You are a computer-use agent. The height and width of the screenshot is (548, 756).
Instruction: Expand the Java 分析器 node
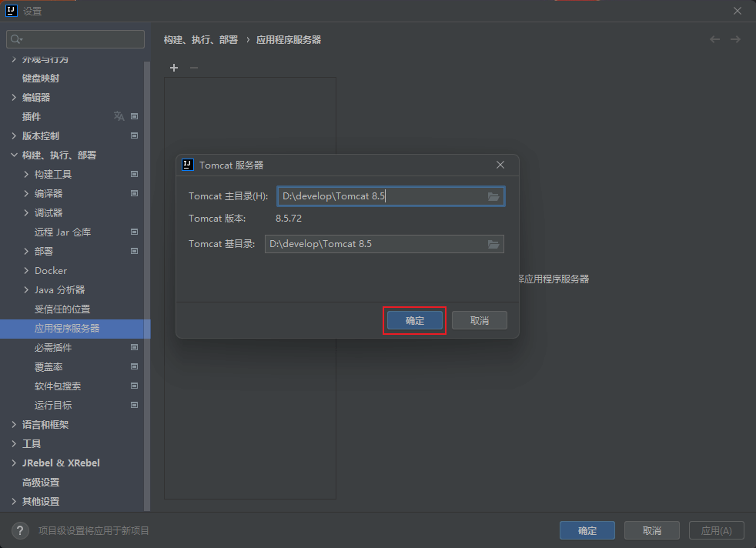click(x=26, y=289)
